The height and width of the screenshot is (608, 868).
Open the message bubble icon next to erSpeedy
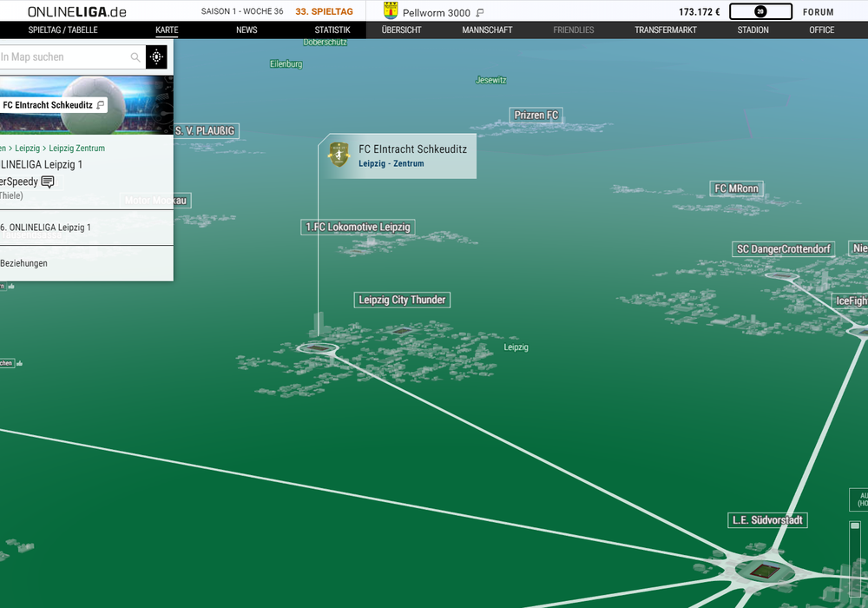[x=48, y=182]
